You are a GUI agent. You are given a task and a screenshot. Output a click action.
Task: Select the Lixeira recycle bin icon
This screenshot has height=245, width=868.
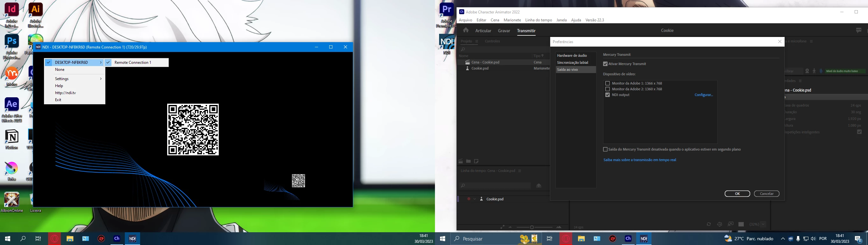35,202
